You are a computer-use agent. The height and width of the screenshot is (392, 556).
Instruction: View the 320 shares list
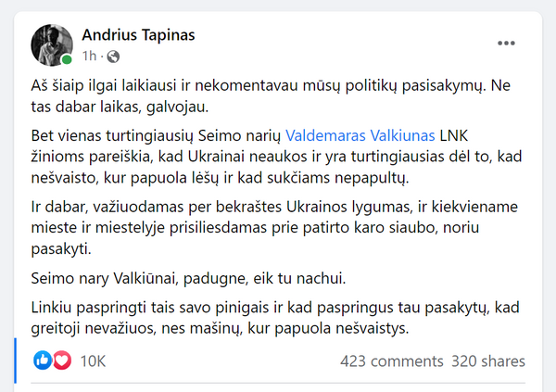(488, 361)
